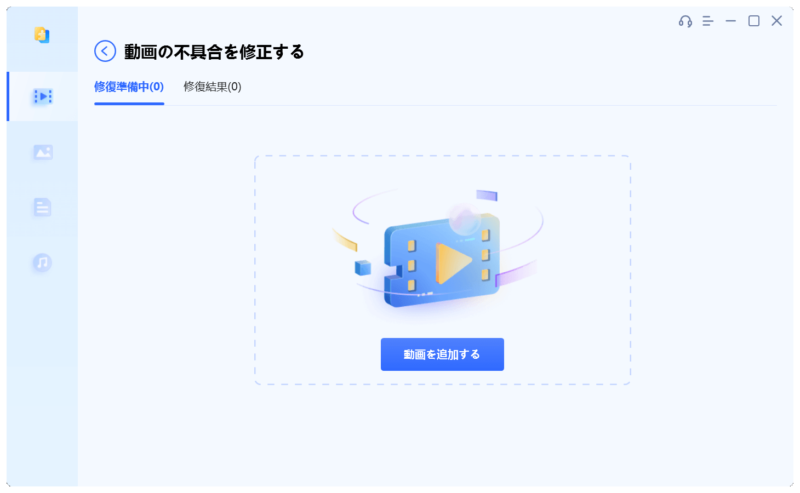The width and height of the screenshot is (800, 493).
Task: Open the headset support icon
Action: (685, 21)
